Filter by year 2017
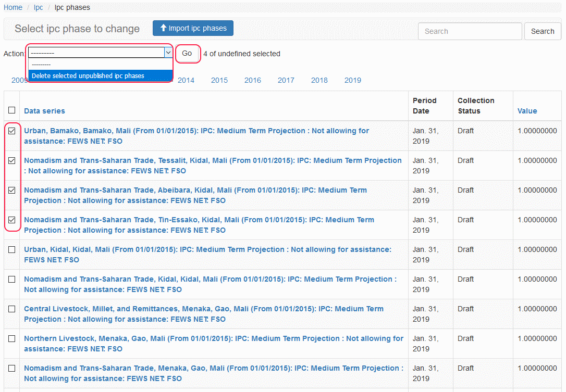The width and height of the screenshot is (566, 392). 286,80
